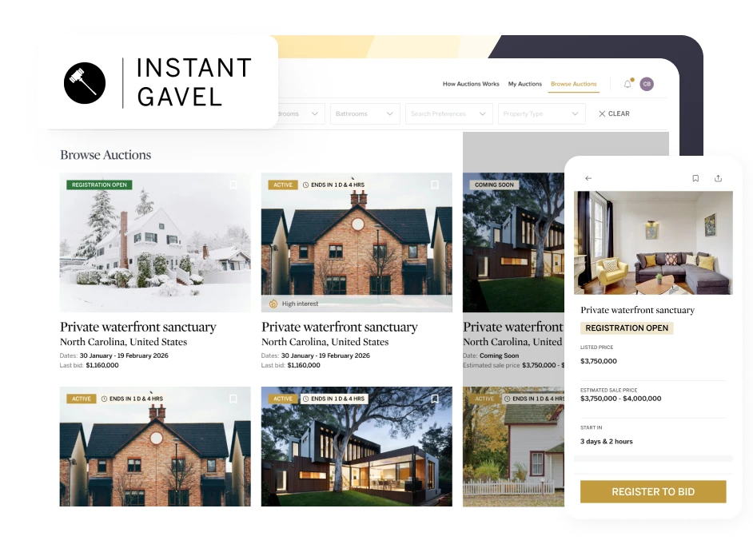Image resolution: width=753 pixels, height=560 pixels.
Task: Open the bottom-row modern house photo
Action: pyautogui.click(x=357, y=447)
